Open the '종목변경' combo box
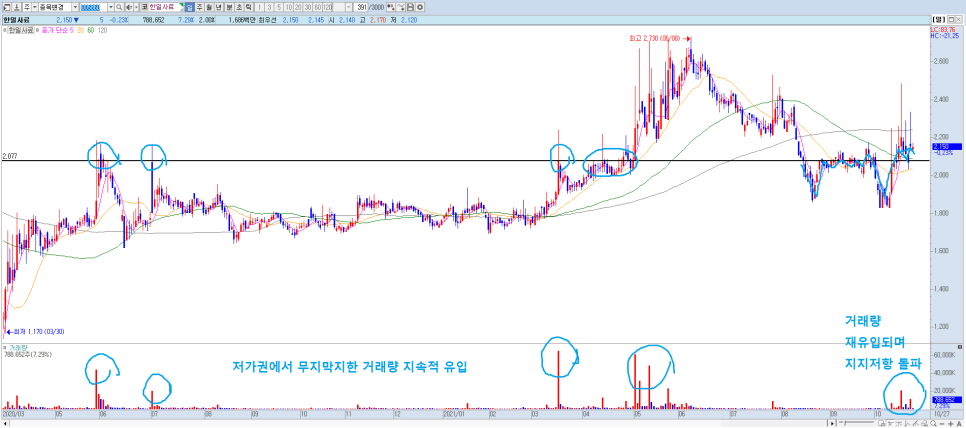The width and height of the screenshot is (966, 428). (59, 7)
